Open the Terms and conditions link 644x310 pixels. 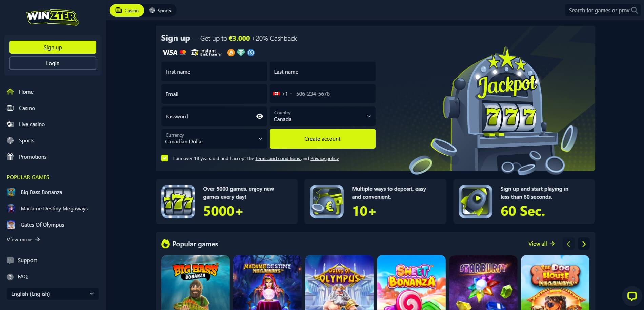tap(278, 158)
